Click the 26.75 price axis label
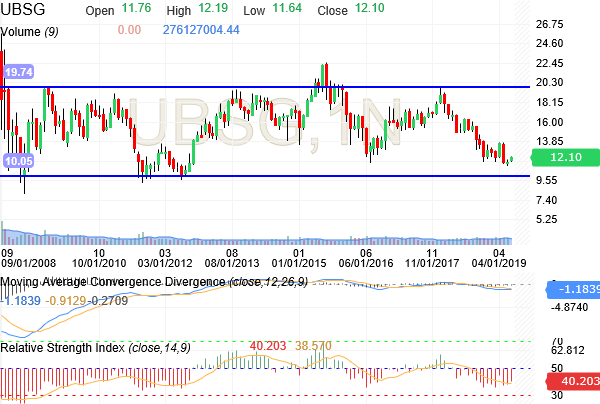Screen dimensions: 600x404 pos(549,24)
